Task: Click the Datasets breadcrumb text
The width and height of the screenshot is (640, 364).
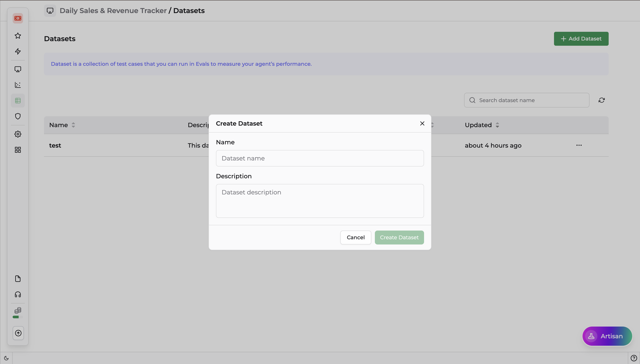Action: (189, 11)
